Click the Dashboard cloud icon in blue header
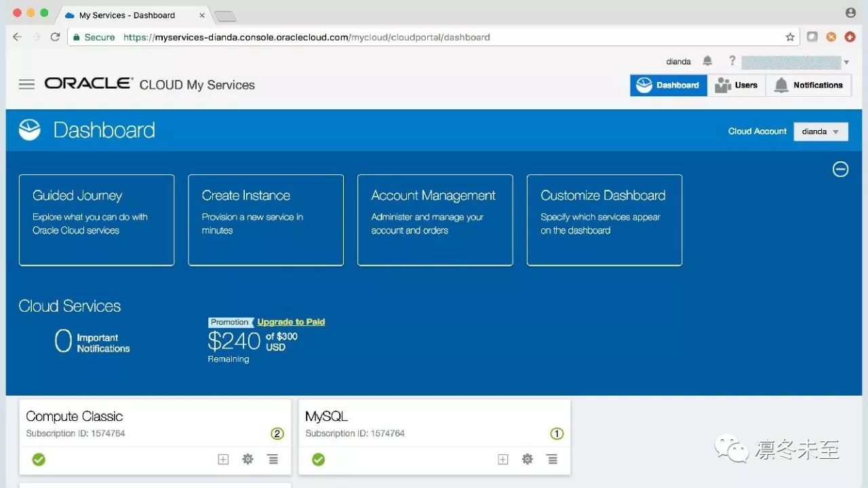868x488 pixels. 30,129
